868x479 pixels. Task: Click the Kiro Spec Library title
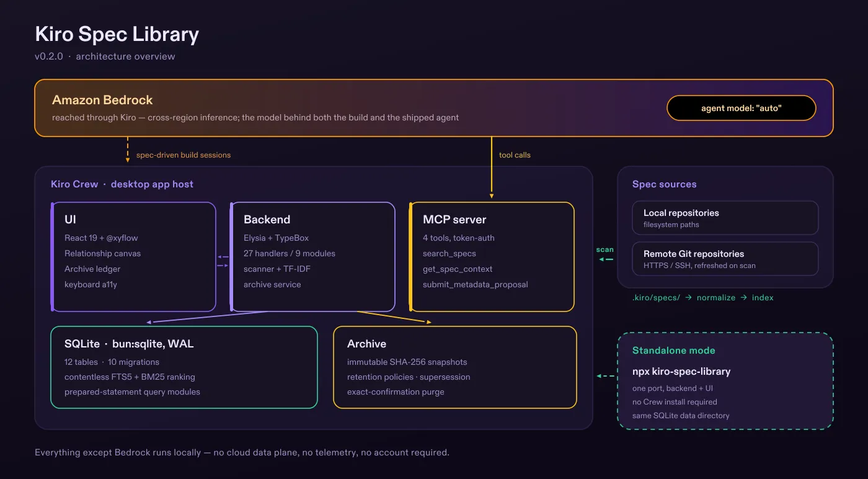tap(117, 34)
